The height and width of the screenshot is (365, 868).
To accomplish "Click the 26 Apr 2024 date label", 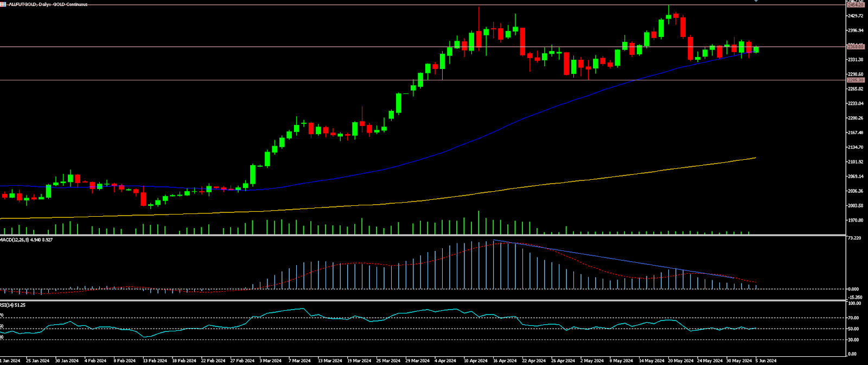I will [x=563, y=361].
